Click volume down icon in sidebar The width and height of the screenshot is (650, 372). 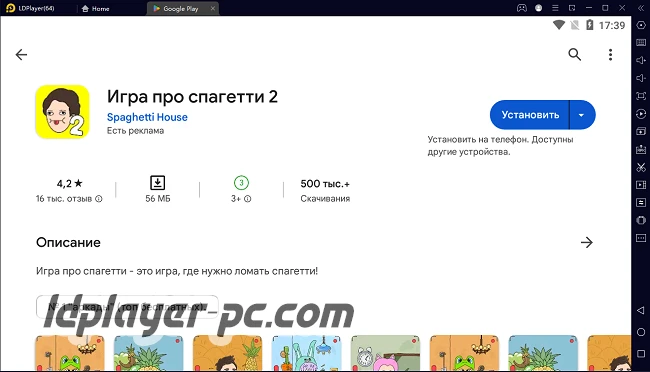(641, 78)
